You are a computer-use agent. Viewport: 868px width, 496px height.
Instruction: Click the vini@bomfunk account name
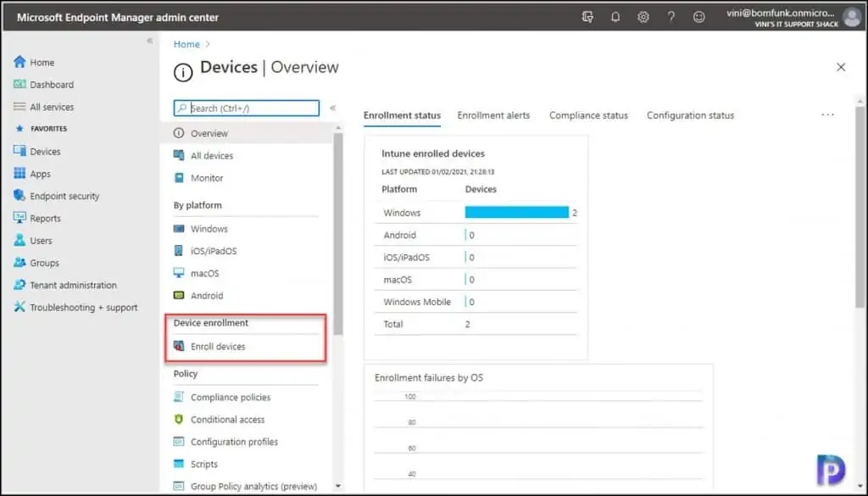click(x=780, y=13)
